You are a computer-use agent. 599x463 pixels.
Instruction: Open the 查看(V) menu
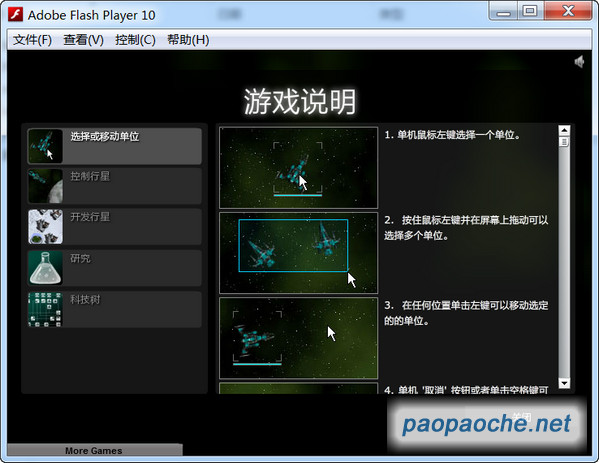(x=83, y=40)
